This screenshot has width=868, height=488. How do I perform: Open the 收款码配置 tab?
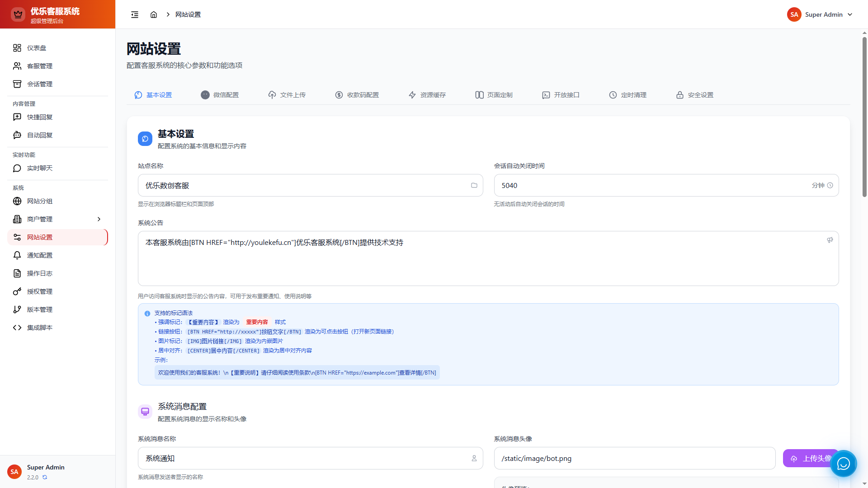pos(357,95)
